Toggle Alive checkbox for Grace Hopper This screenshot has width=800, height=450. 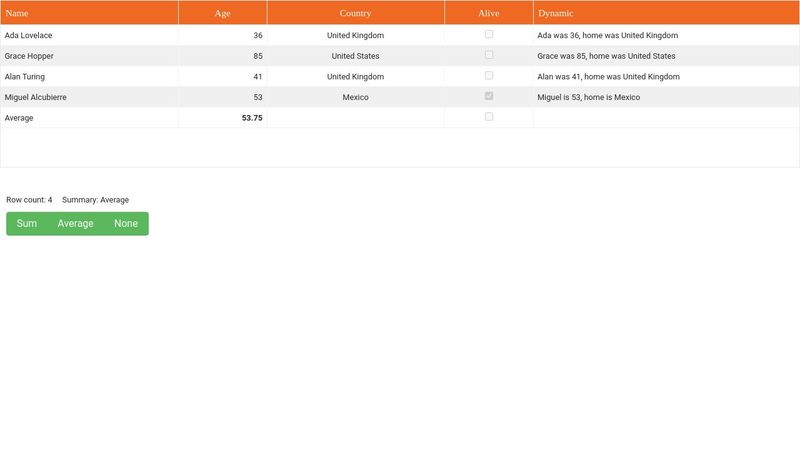click(x=489, y=55)
